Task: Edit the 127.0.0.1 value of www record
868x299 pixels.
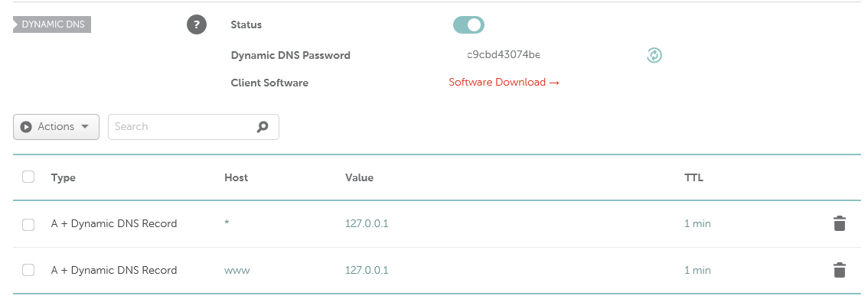Action: pos(367,270)
